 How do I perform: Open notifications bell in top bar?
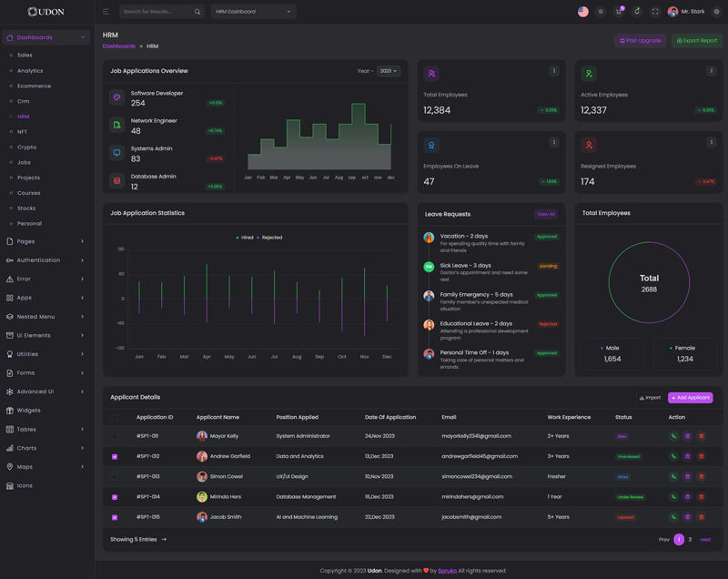637,12
